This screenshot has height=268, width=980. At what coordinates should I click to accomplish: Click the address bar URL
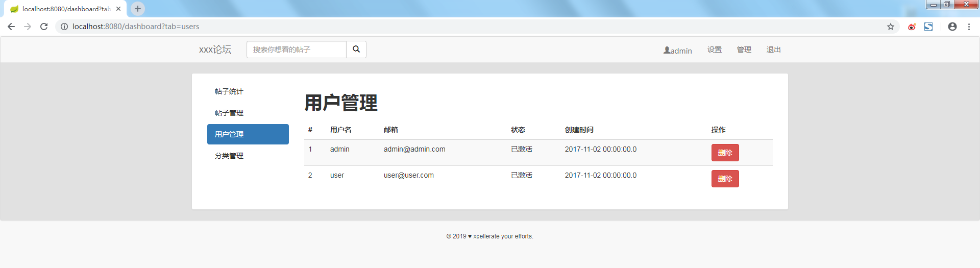click(136, 27)
